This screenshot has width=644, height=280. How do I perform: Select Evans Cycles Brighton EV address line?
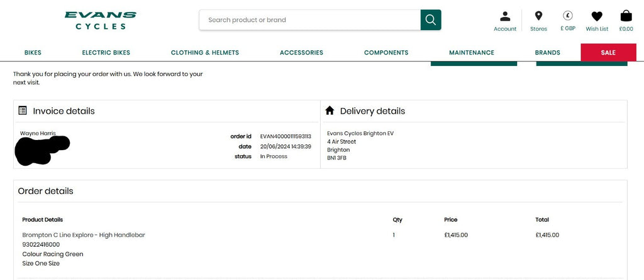[360, 133]
